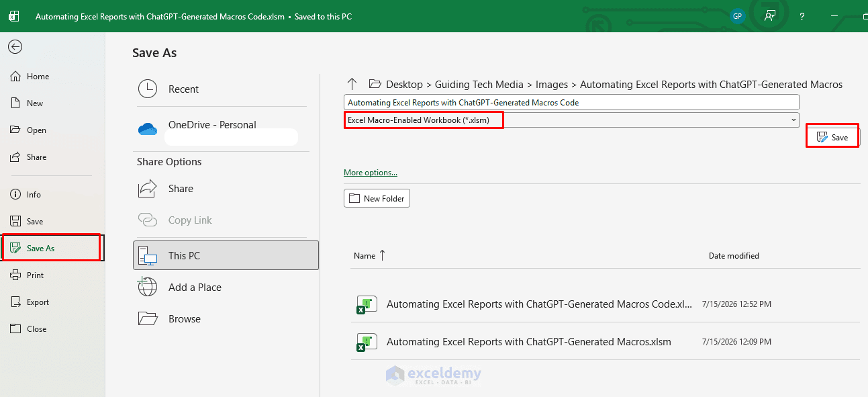Click the workbook title in title bar
Screen dimensions: 868x397
(x=193, y=16)
